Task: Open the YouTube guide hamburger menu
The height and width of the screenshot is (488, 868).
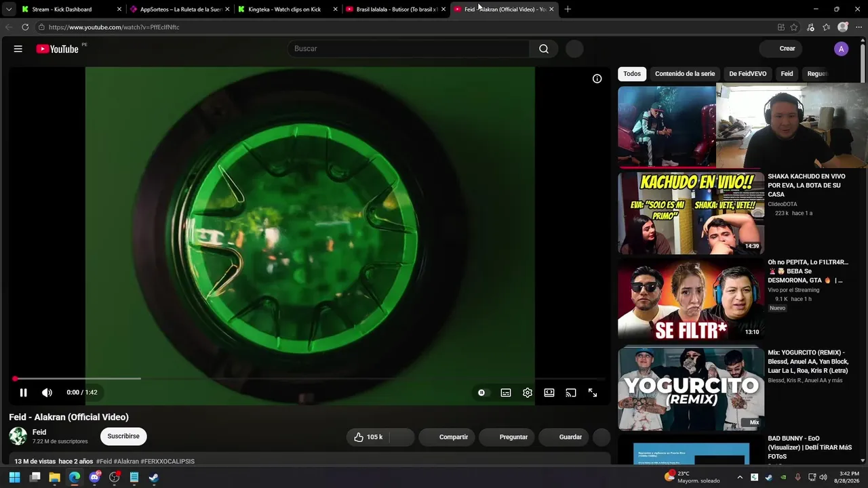Action: (18, 49)
